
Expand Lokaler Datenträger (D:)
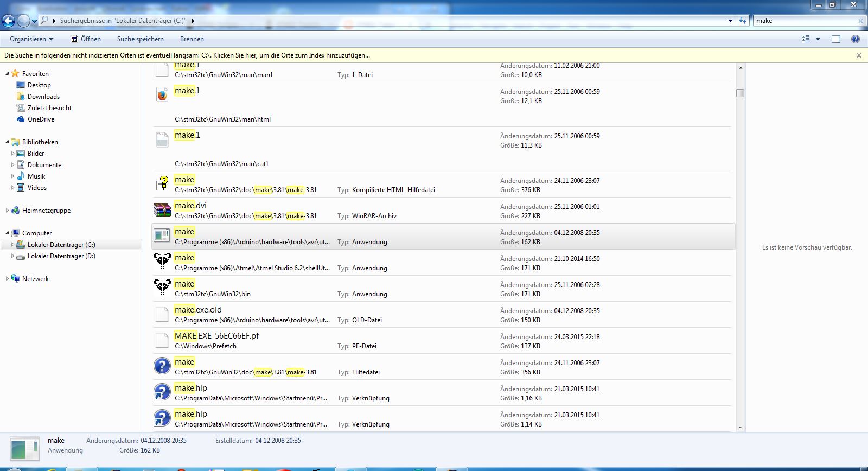12,256
